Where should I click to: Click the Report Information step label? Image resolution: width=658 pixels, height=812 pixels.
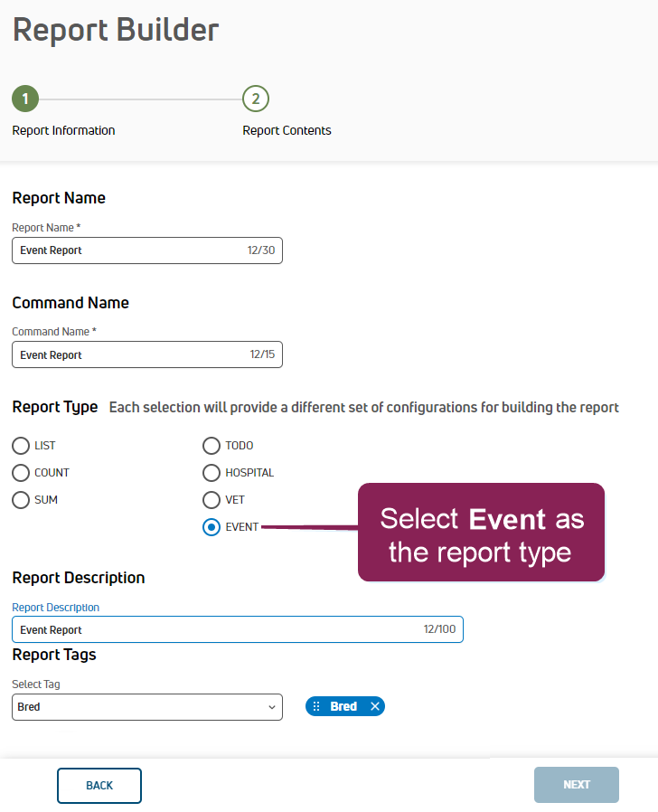(x=63, y=130)
